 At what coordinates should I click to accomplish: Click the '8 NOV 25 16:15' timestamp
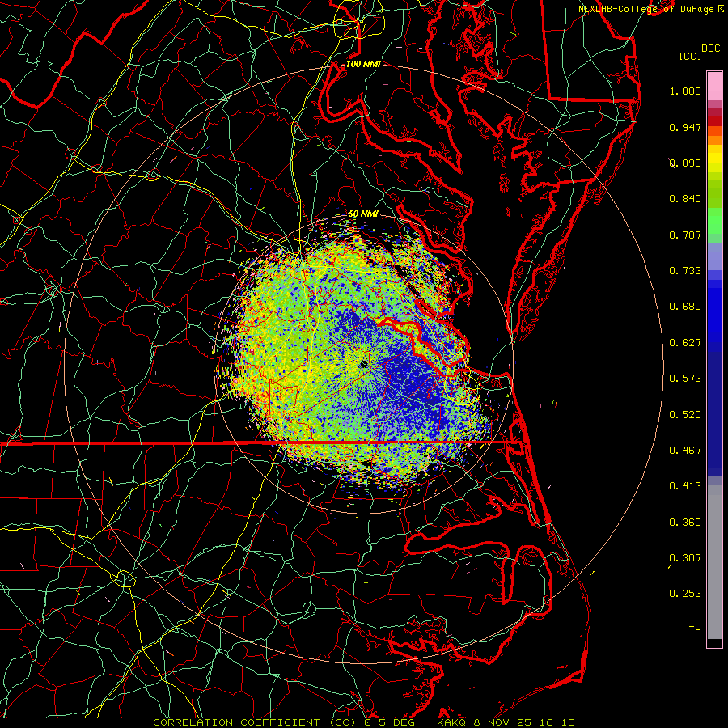pyautogui.click(x=524, y=722)
